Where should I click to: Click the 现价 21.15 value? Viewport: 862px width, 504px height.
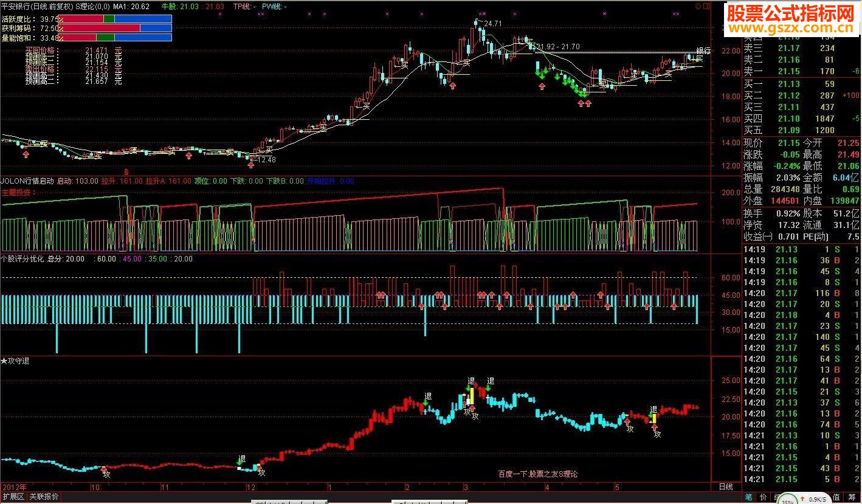pos(788,143)
